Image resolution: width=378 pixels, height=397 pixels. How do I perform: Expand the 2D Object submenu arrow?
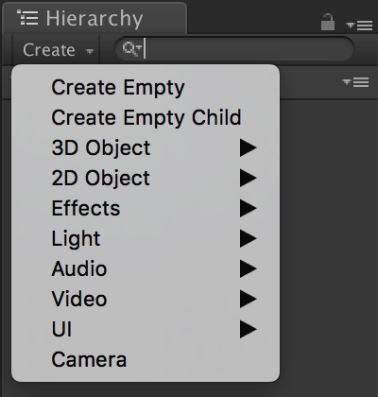[248, 178]
